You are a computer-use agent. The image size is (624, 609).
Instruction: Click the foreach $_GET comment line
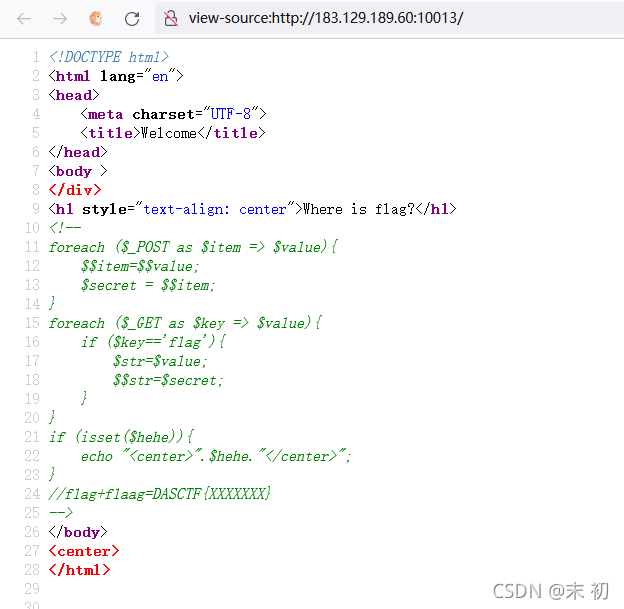point(185,323)
